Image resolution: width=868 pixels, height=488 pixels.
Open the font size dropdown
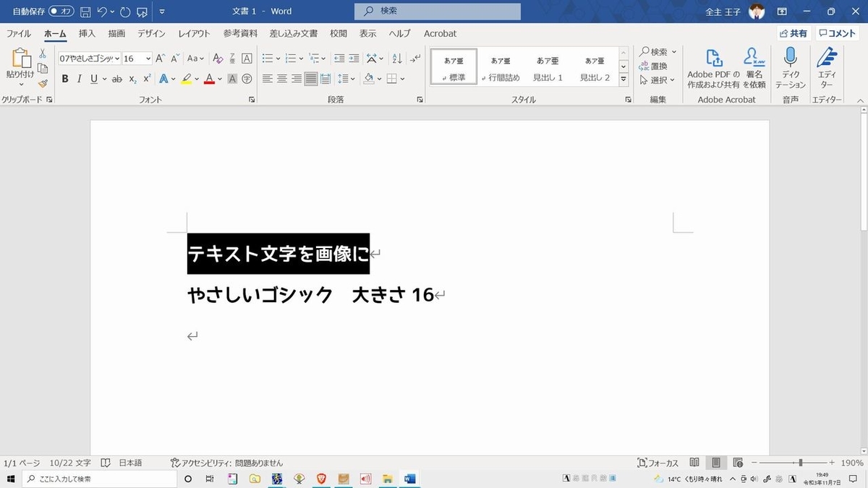(x=150, y=58)
